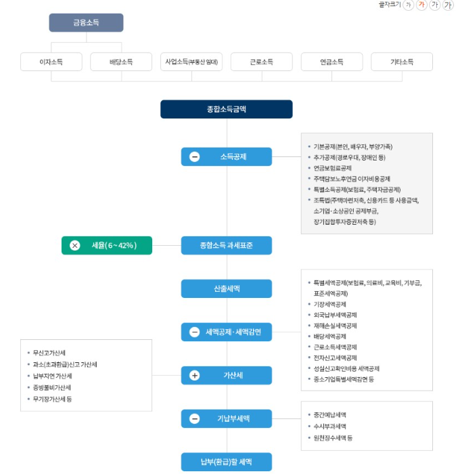Image resolution: width=456 pixels, height=476 pixels.
Task: Click the 종합소득 과세표준 box
Action: (x=227, y=245)
